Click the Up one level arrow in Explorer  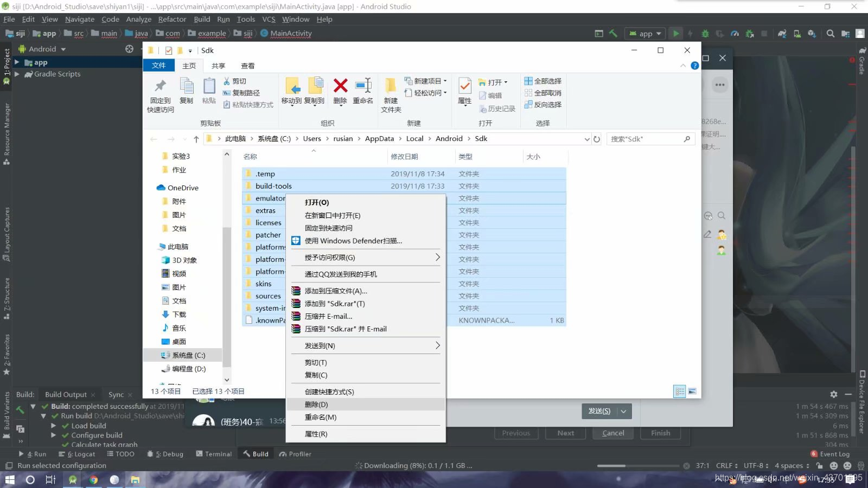click(196, 139)
